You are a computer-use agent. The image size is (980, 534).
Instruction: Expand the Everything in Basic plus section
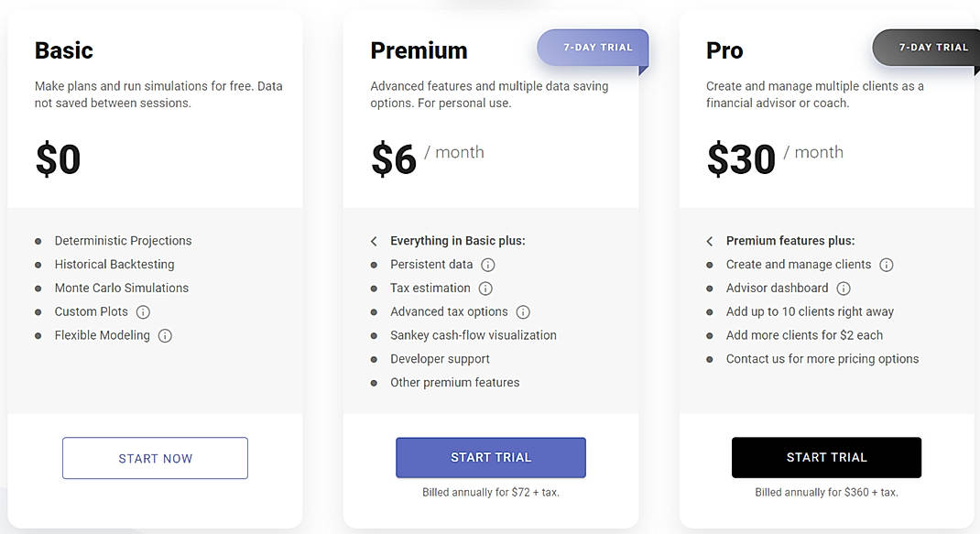(x=374, y=241)
